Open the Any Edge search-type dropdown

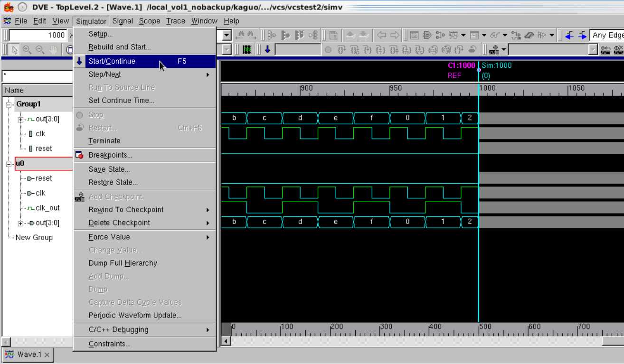(x=607, y=35)
